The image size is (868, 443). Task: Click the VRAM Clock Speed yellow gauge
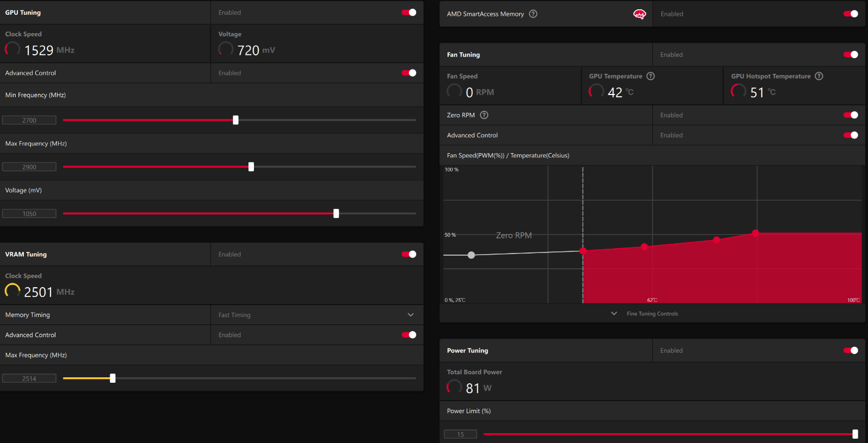[12, 292]
